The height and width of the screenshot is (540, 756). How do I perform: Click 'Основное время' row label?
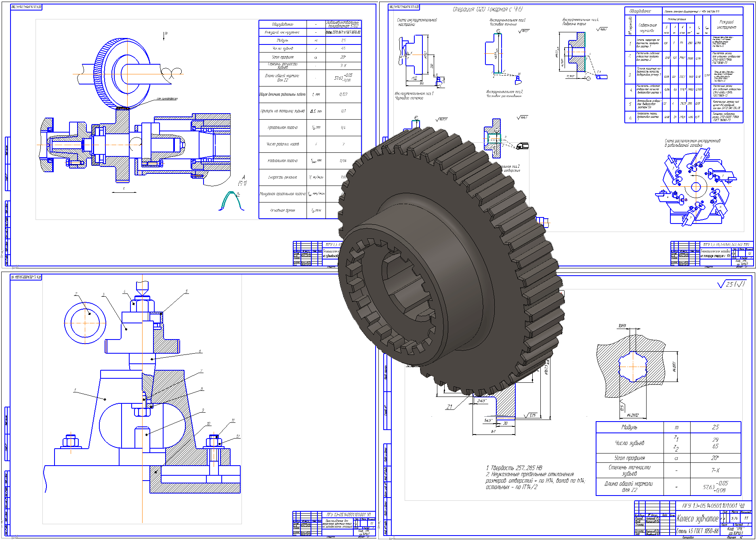point(283,210)
